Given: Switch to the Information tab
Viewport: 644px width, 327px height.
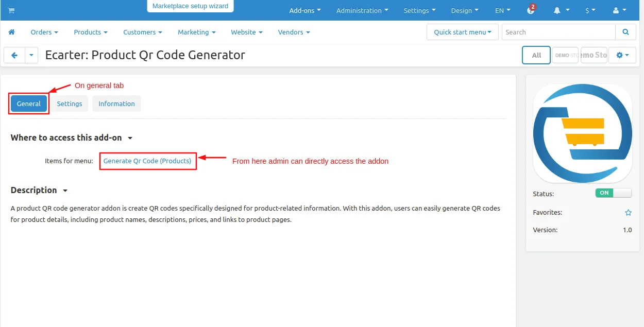Looking at the screenshot, I should point(116,104).
